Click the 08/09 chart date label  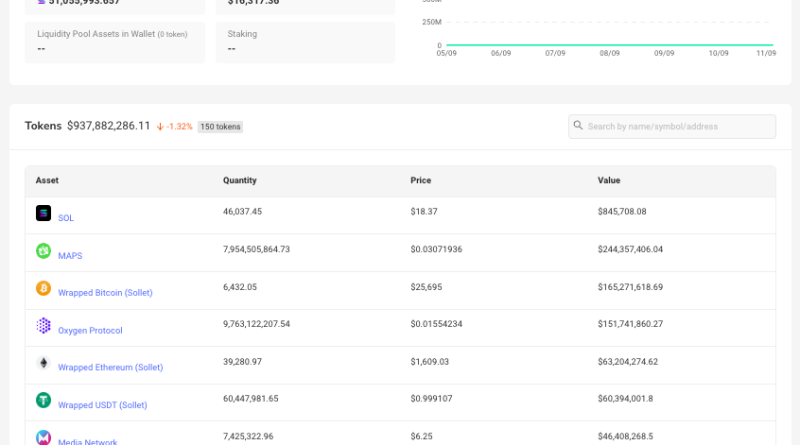click(x=610, y=53)
